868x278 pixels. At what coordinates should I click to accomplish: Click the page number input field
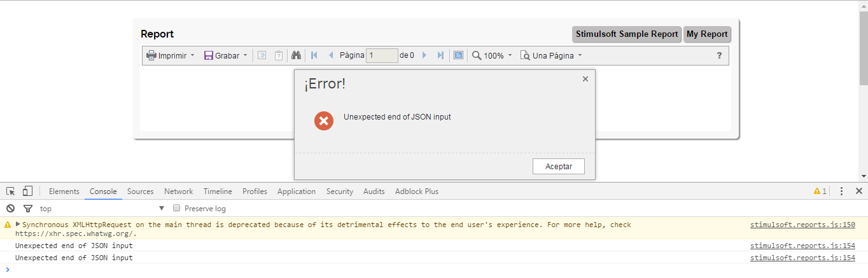coord(382,55)
